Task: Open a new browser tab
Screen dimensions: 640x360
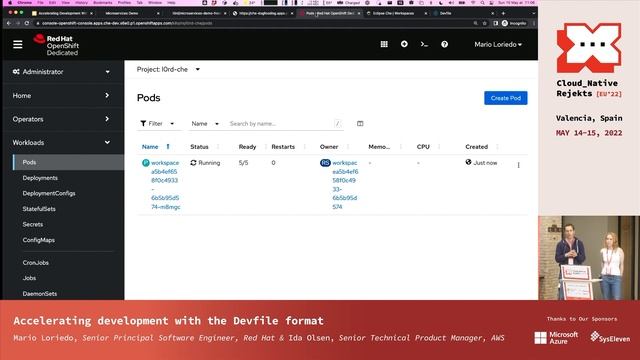Action: click(503, 13)
